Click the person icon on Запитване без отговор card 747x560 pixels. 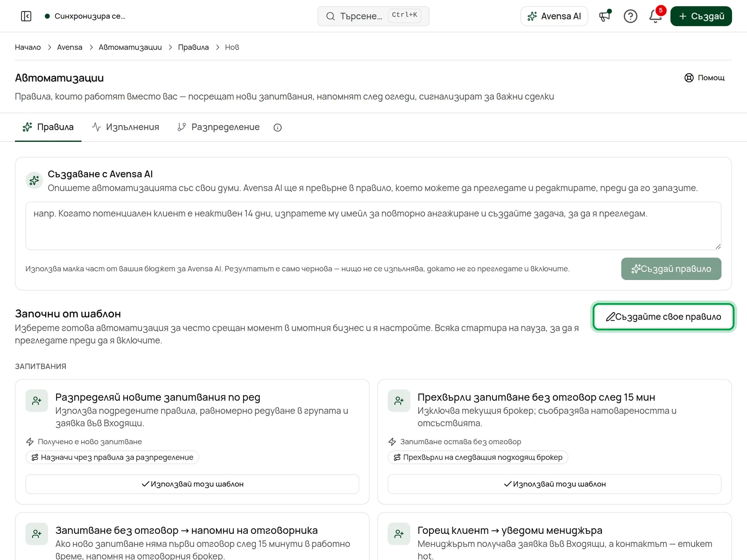coord(37,534)
